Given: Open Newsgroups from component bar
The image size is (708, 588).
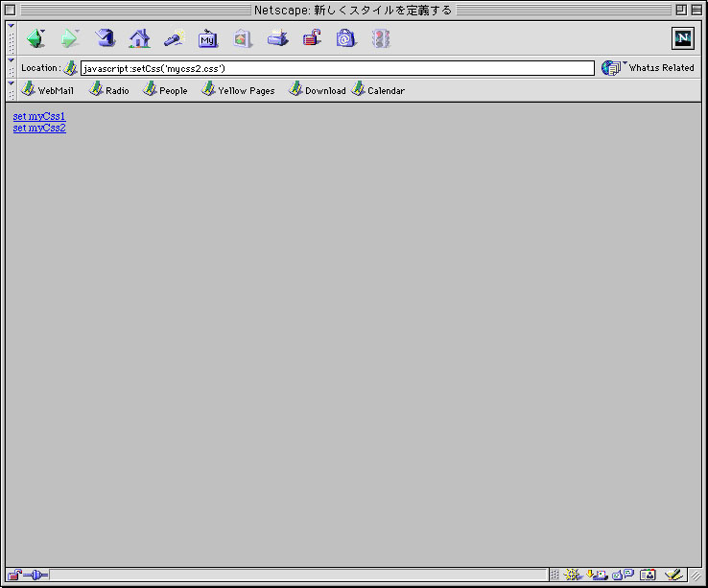Looking at the screenshot, I should coord(624,575).
